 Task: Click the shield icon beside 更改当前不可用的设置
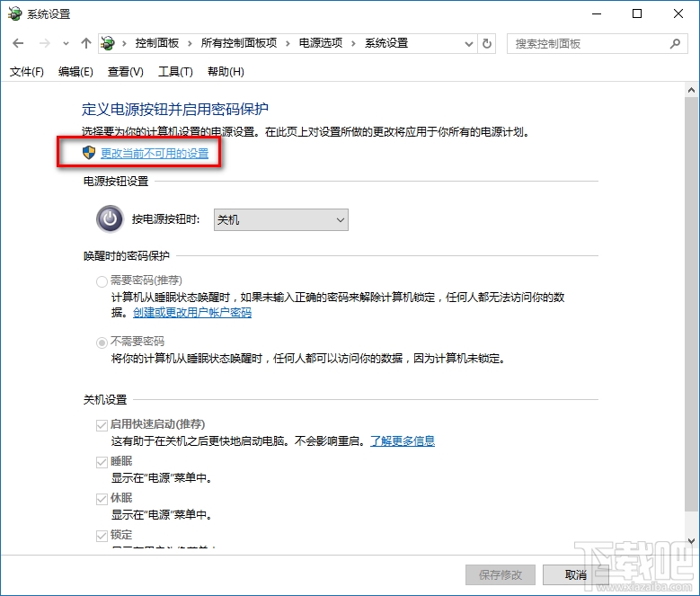click(x=89, y=153)
